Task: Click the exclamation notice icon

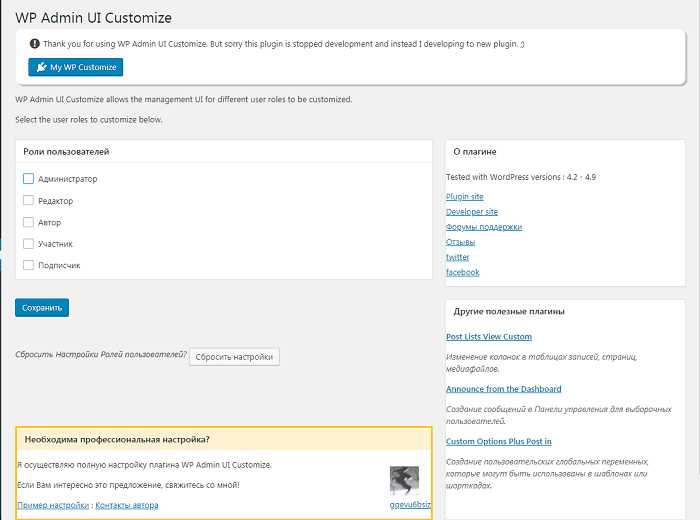Action: coord(34,44)
